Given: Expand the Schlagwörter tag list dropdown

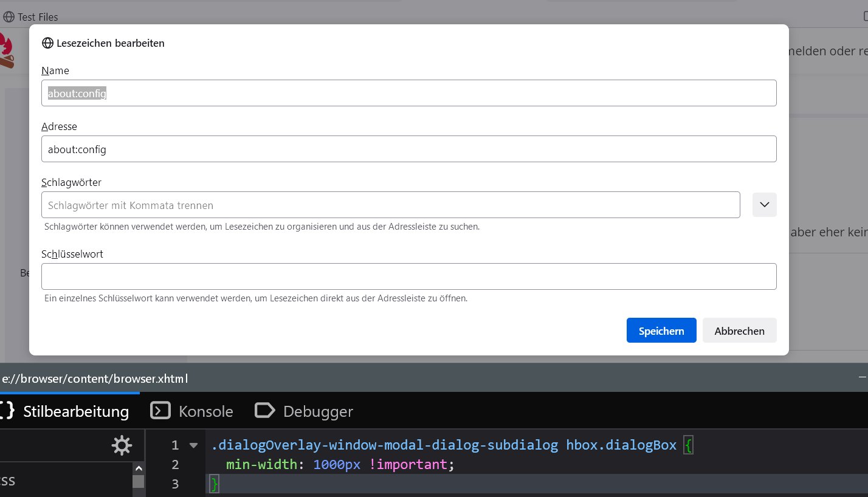Looking at the screenshot, I should [x=764, y=205].
